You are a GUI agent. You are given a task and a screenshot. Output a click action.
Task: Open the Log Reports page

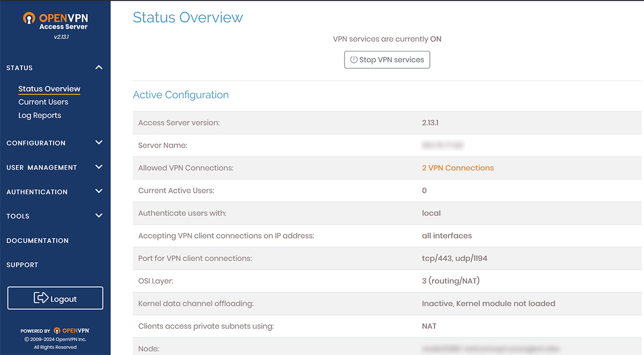40,115
